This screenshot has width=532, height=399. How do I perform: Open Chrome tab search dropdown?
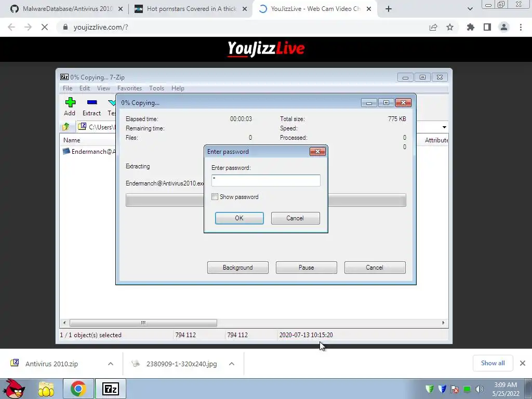[470, 9]
